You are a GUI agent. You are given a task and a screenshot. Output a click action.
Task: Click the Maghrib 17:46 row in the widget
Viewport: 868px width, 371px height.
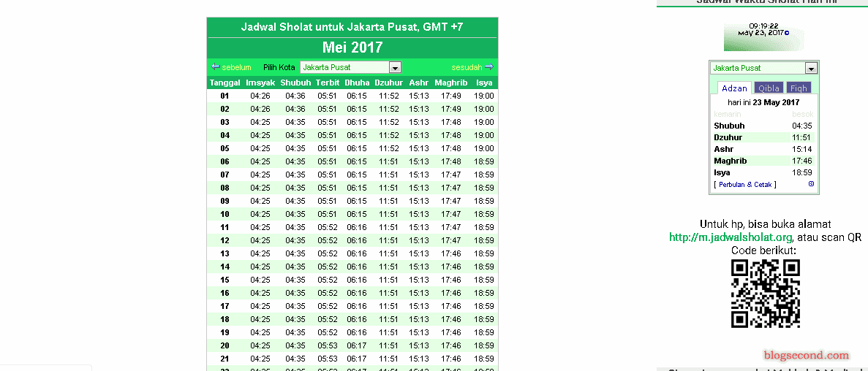tap(763, 161)
